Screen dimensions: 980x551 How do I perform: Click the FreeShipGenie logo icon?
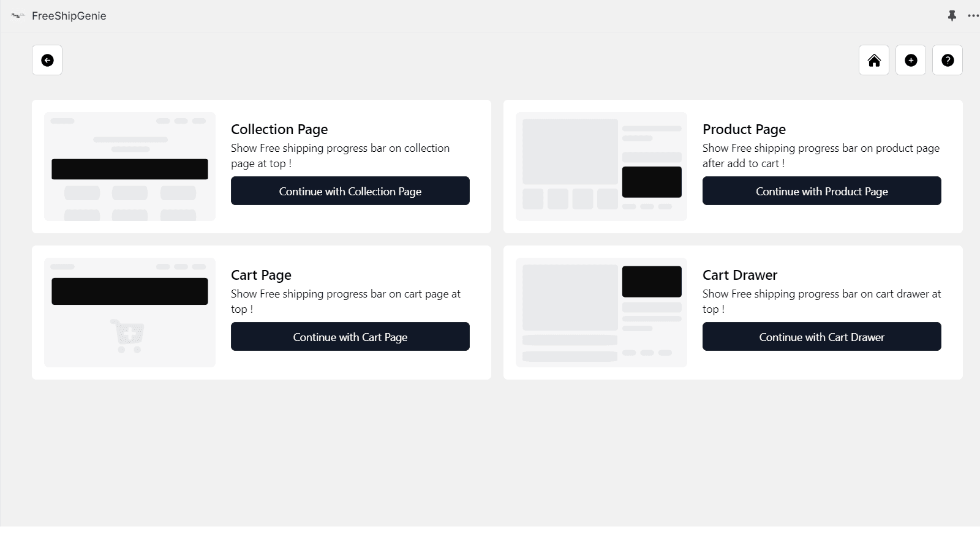(x=18, y=16)
